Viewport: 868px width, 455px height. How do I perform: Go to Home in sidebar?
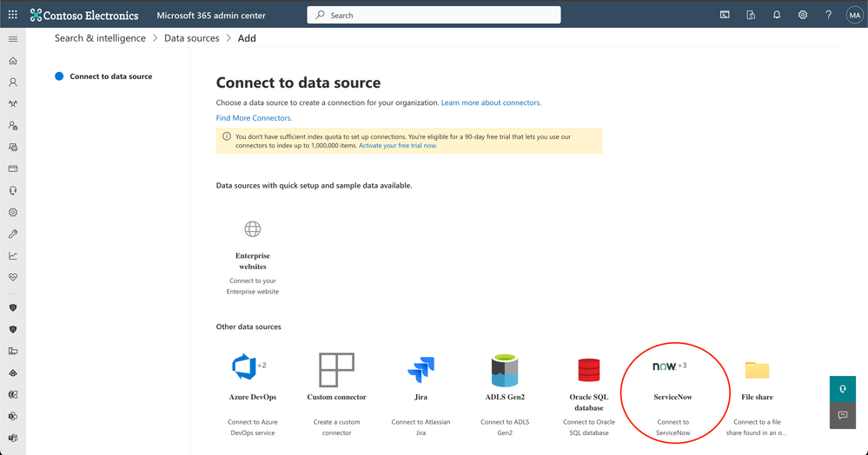13,61
